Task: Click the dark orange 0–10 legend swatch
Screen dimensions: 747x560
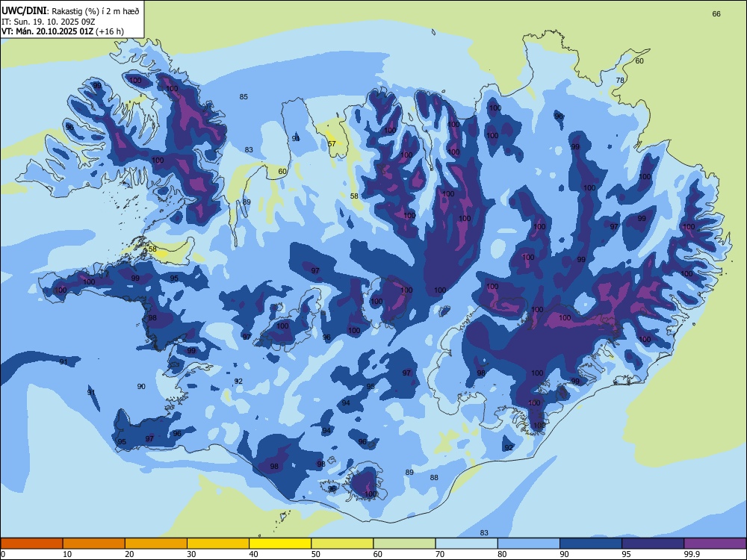Action: (x=31, y=544)
